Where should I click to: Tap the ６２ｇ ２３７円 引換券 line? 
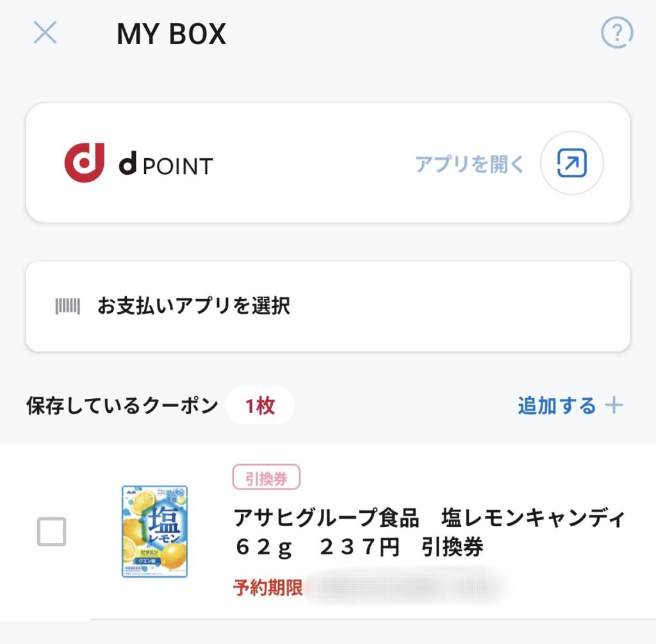click(x=359, y=547)
